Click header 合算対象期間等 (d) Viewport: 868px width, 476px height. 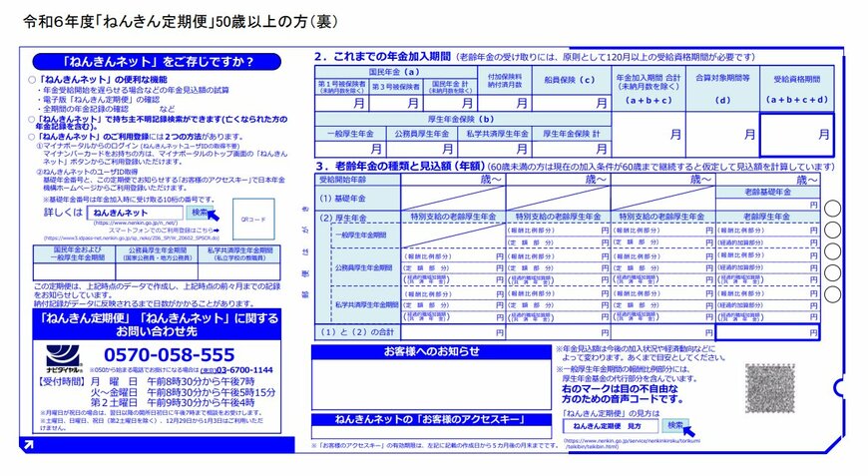pyautogui.click(x=722, y=89)
